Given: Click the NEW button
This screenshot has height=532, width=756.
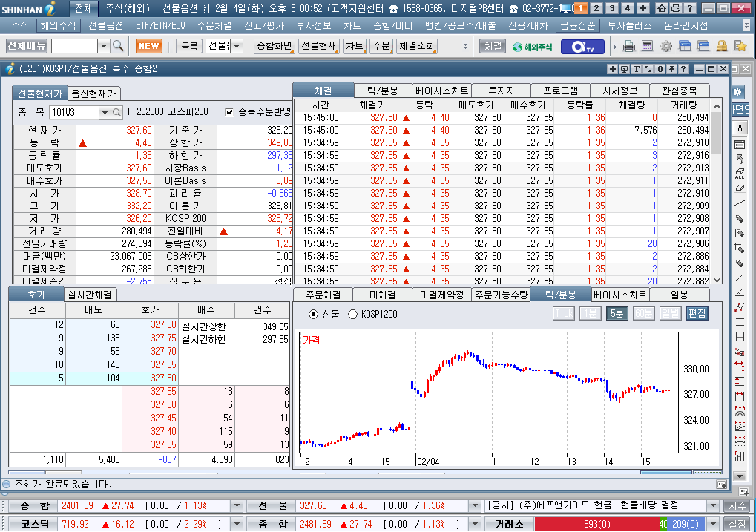Looking at the screenshot, I should pos(148,46).
